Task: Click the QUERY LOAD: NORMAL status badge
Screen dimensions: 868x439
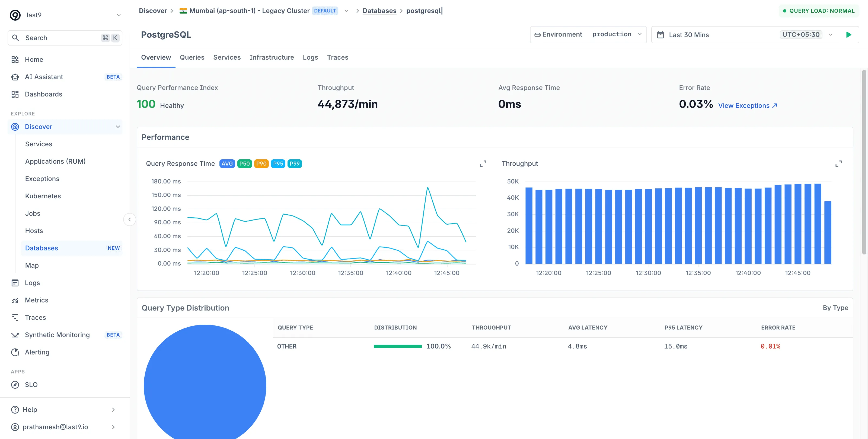Action: point(819,11)
